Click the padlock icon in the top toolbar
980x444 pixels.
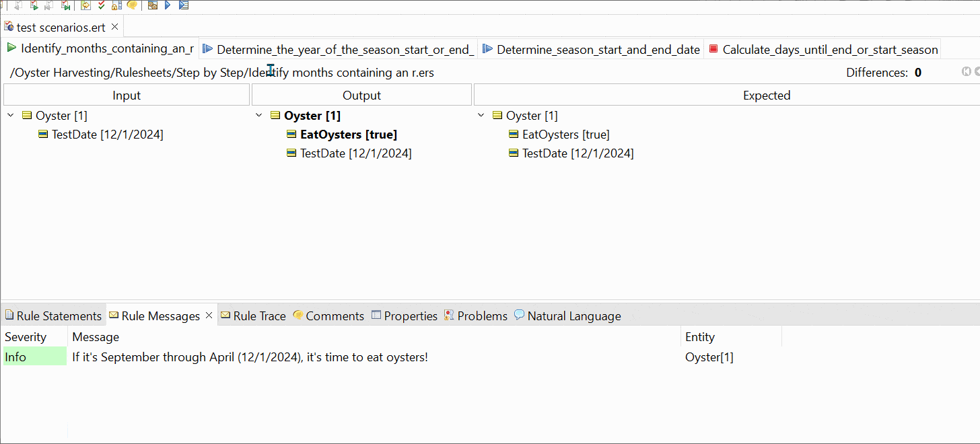[116, 5]
